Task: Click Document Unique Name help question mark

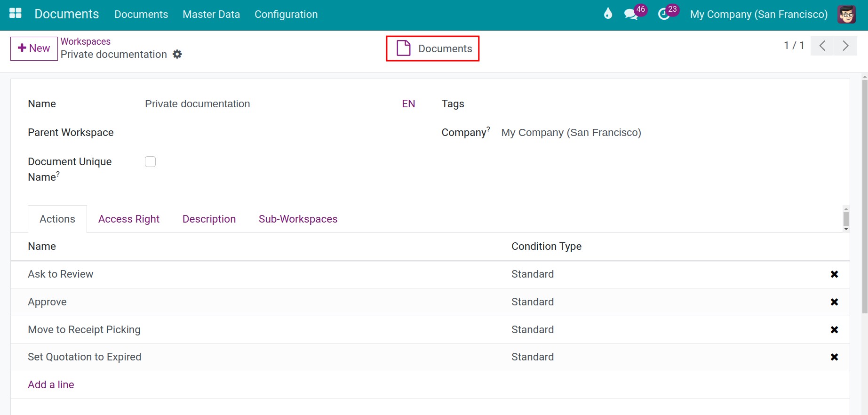Action: 58,174
